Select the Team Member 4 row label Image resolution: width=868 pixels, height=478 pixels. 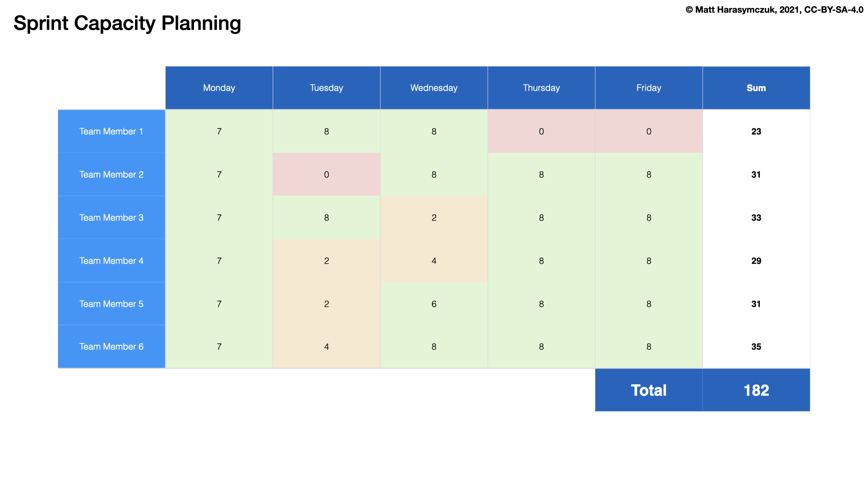pyautogui.click(x=111, y=261)
